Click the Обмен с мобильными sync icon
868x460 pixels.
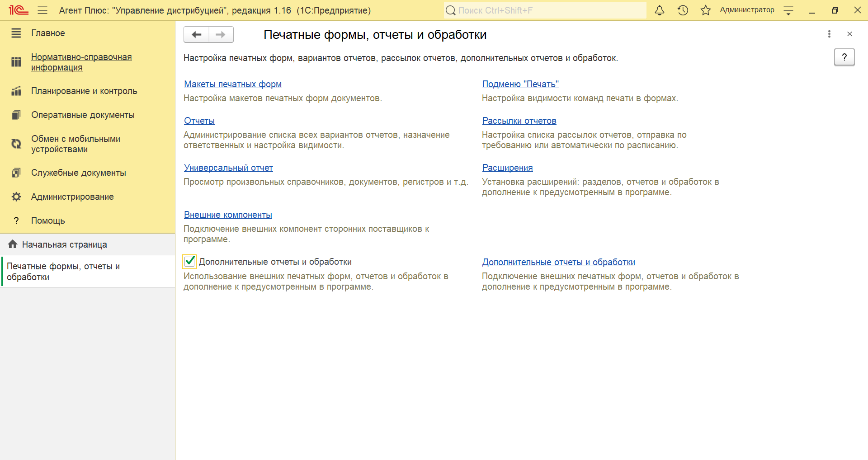point(16,144)
